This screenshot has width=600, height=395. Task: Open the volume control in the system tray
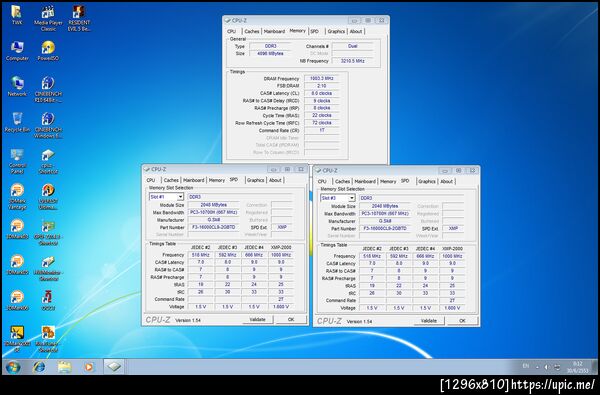pyautogui.click(x=546, y=367)
